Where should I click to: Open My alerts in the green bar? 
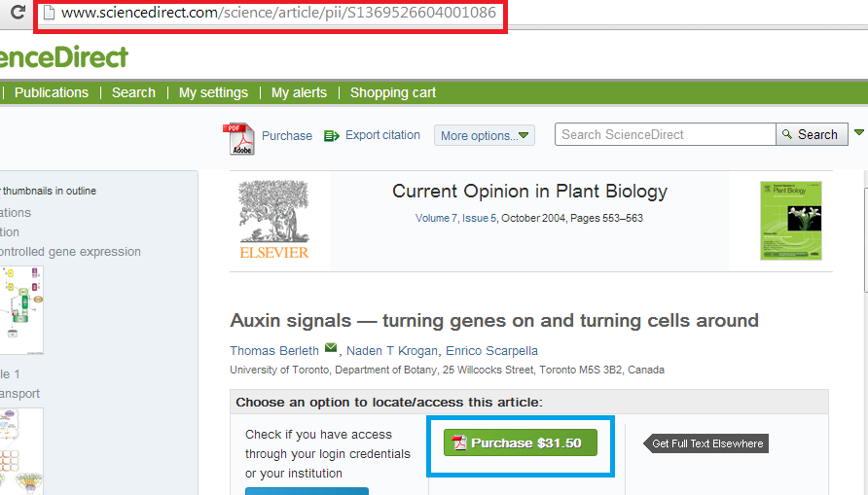pyautogui.click(x=299, y=92)
